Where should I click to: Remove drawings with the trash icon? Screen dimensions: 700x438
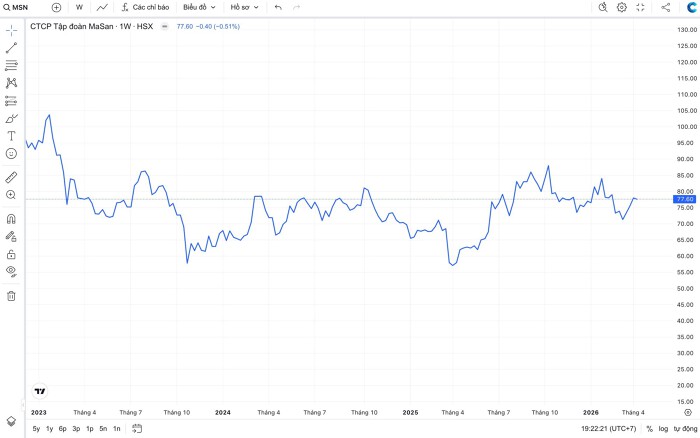click(11, 295)
